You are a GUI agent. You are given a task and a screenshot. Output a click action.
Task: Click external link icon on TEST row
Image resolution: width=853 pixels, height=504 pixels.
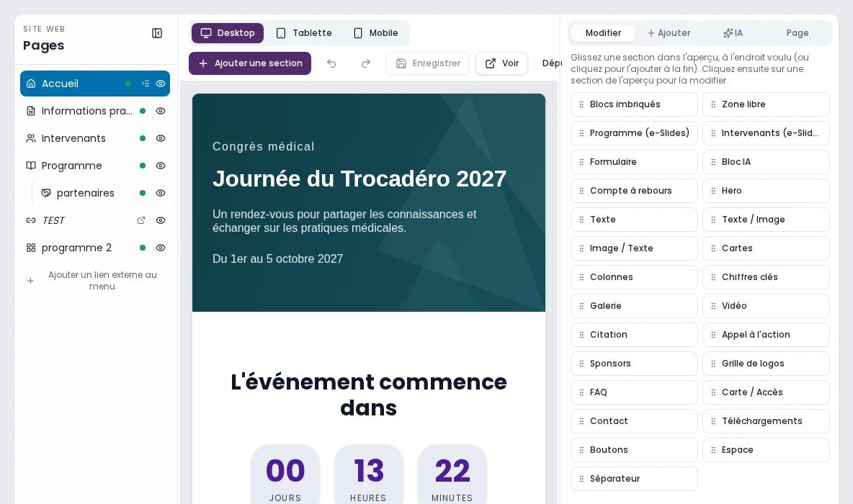pos(141,220)
